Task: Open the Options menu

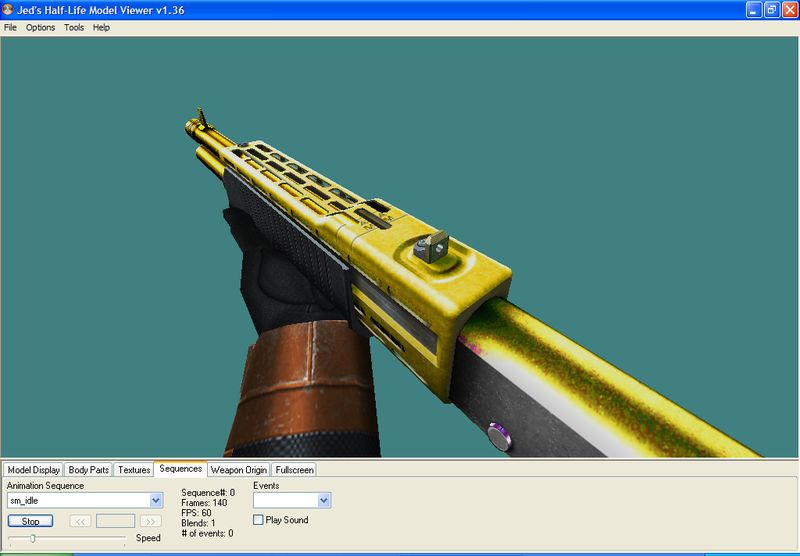Action: pyautogui.click(x=40, y=28)
